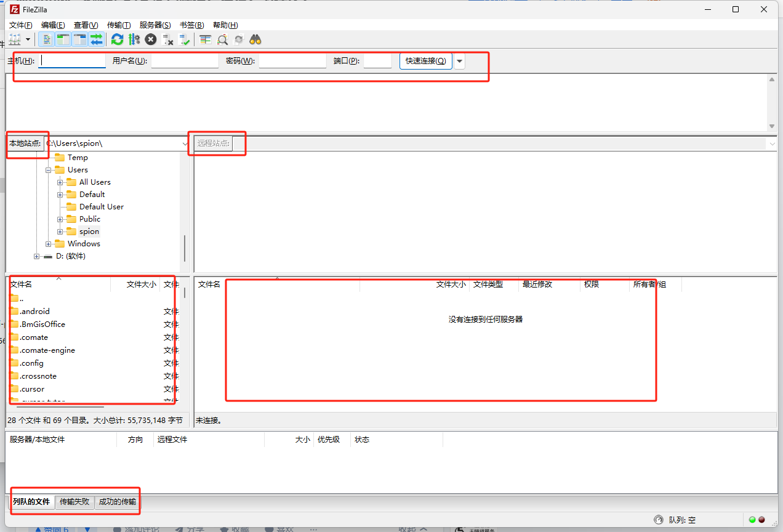Click the local file list horizontal scrollbar

pyautogui.click(x=60, y=406)
